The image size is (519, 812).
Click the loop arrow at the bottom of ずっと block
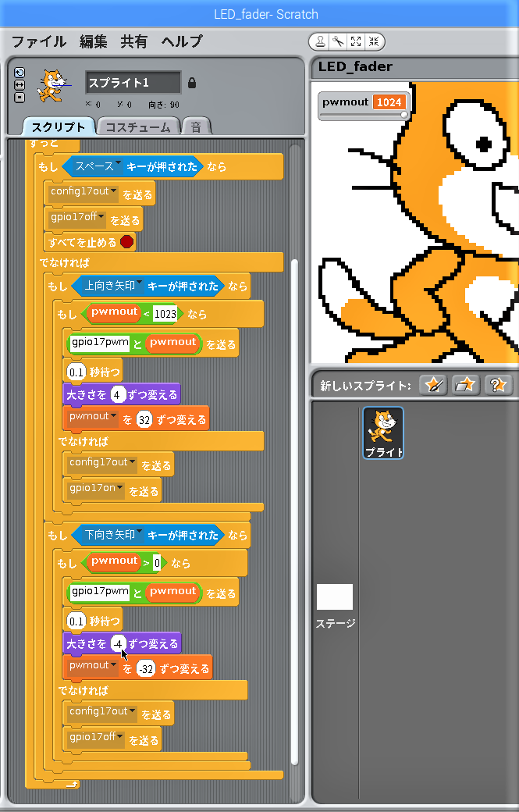coord(71,784)
